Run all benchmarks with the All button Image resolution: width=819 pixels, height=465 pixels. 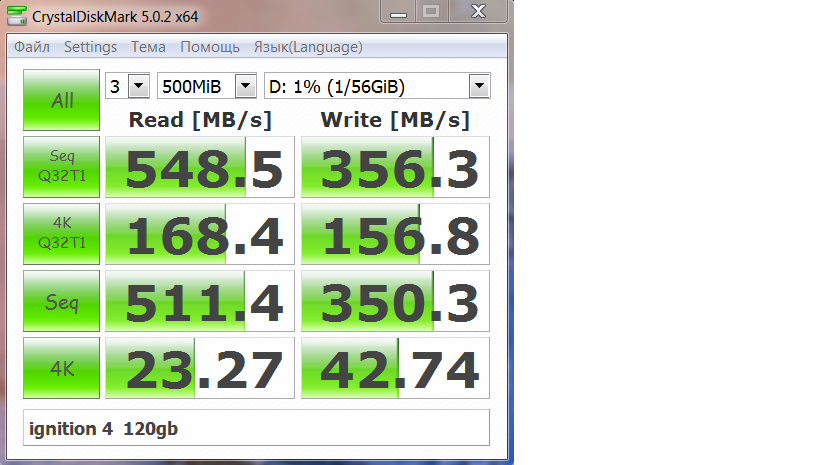pyautogui.click(x=62, y=100)
